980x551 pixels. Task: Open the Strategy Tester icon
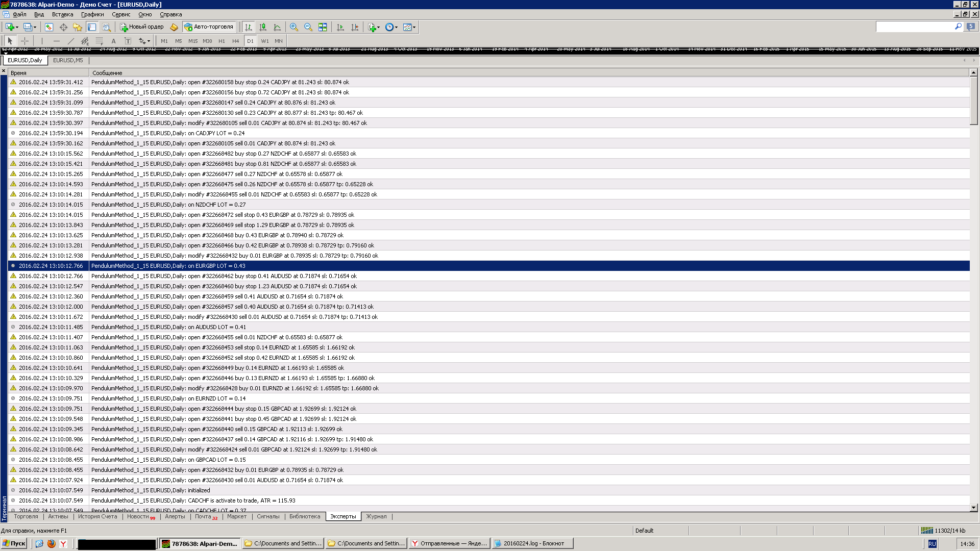(x=106, y=27)
